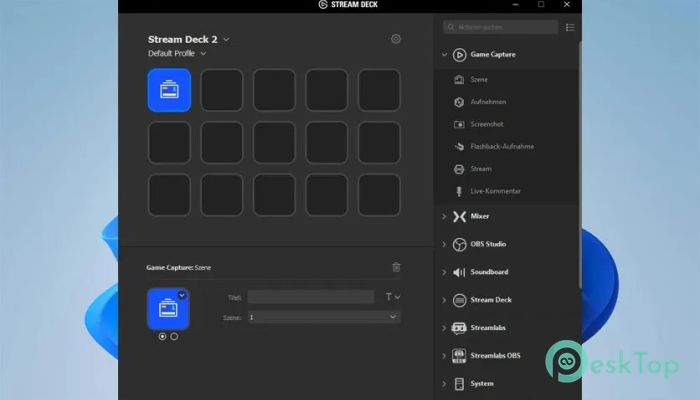Expand the Streamlabs category
Screen dimensions: 700x400
[444, 328]
